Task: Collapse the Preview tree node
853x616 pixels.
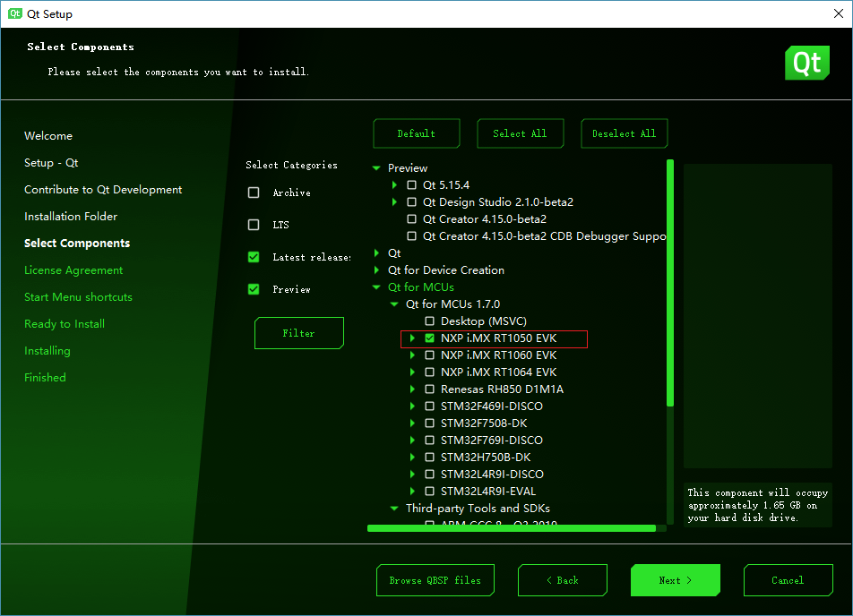Action: pos(376,168)
